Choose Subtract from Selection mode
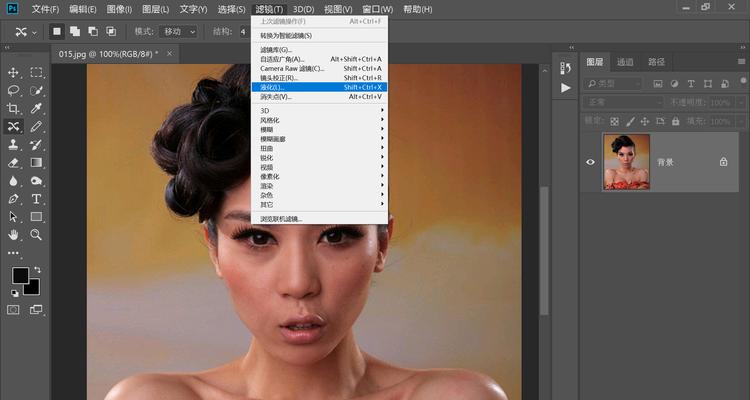 [x=93, y=32]
